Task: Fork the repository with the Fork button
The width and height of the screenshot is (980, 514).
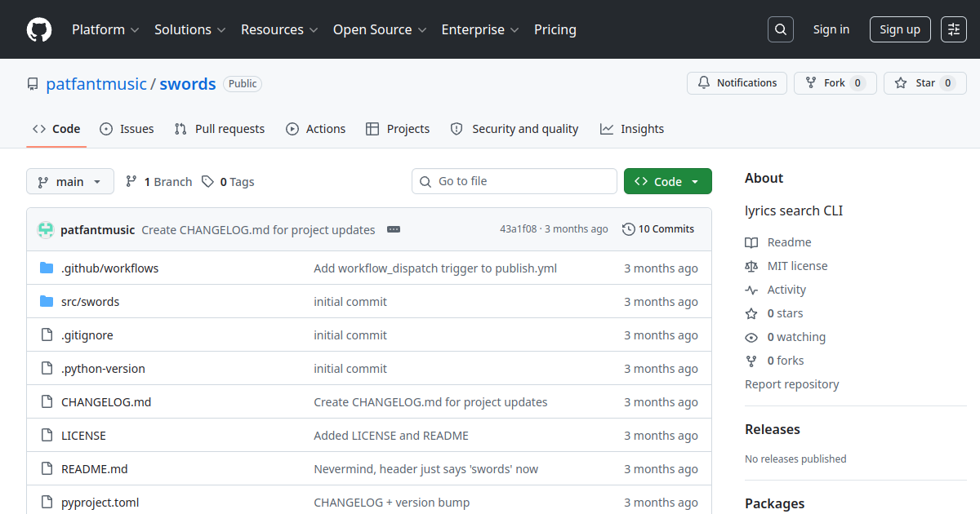Action: pos(835,83)
